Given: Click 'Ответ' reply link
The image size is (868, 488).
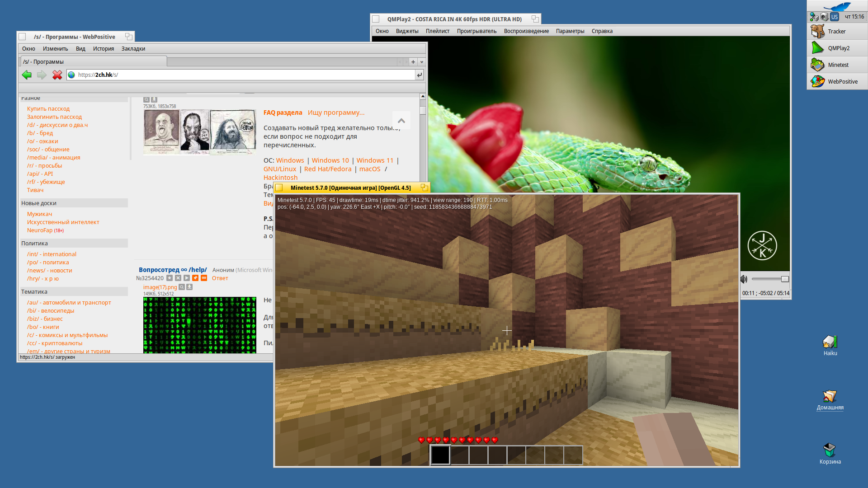Looking at the screenshot, I should tap(220, 278).
